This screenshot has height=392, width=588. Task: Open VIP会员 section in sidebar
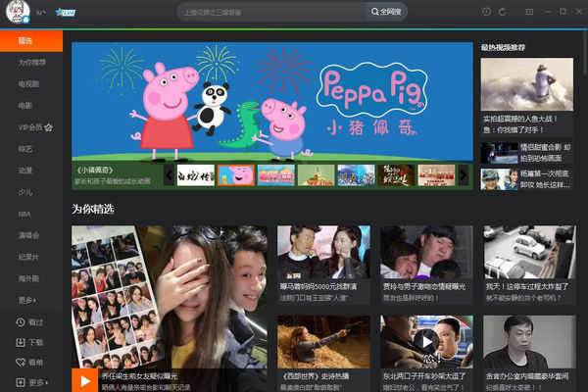pos(30,127)
